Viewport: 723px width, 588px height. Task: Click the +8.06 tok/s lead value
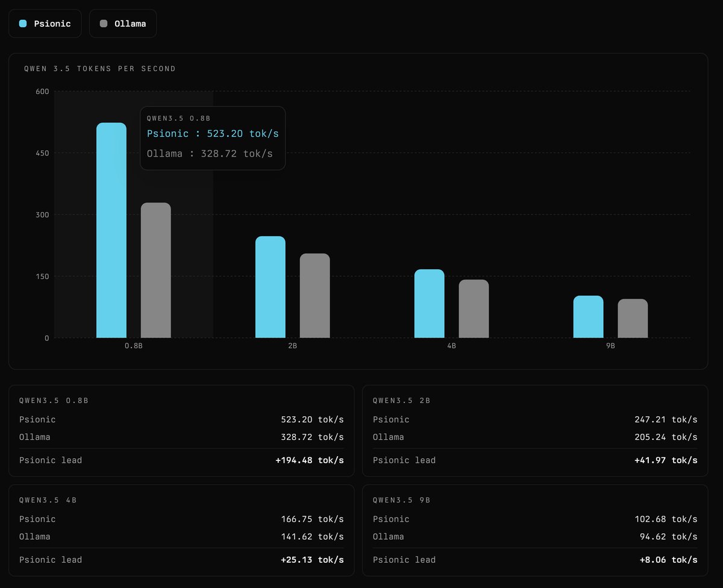click(669, 560)
